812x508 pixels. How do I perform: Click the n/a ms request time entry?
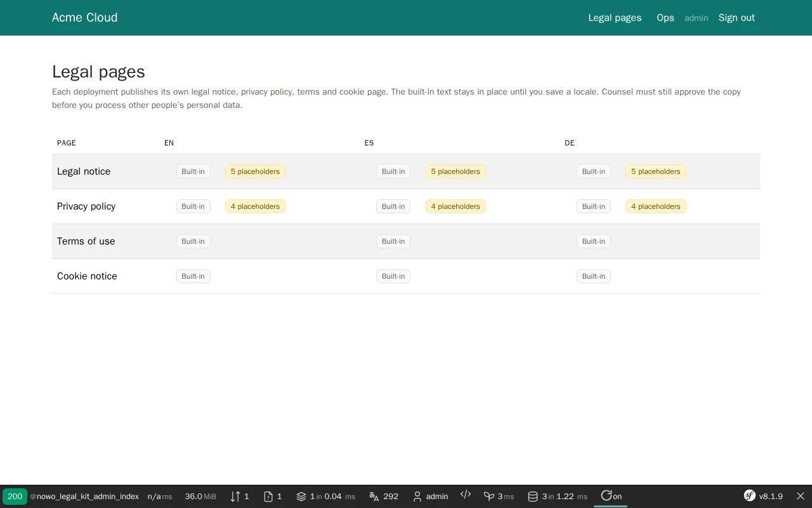(160, 497)
